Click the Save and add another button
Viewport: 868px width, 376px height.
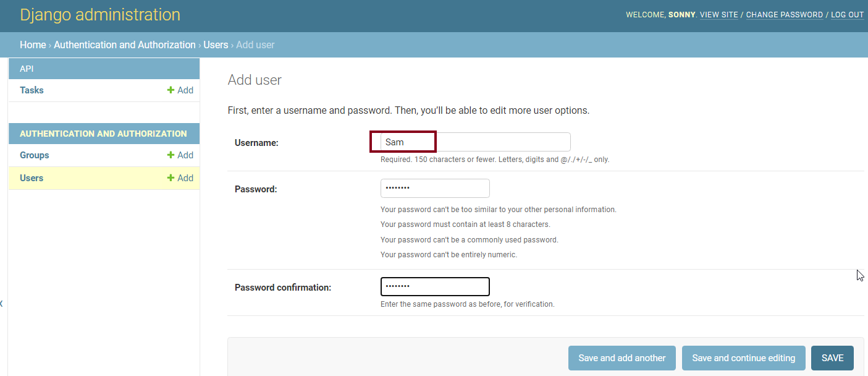pyautogui.click(x=622, y=358)
